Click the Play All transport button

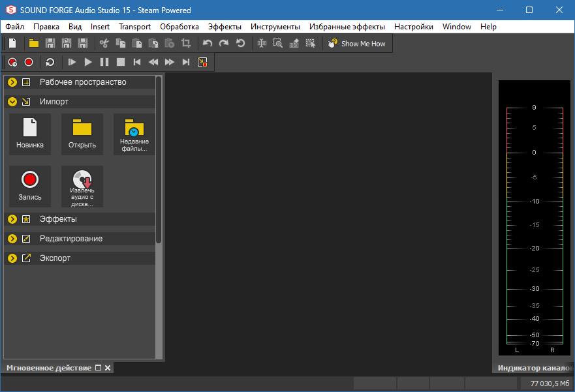pos(72,62)
